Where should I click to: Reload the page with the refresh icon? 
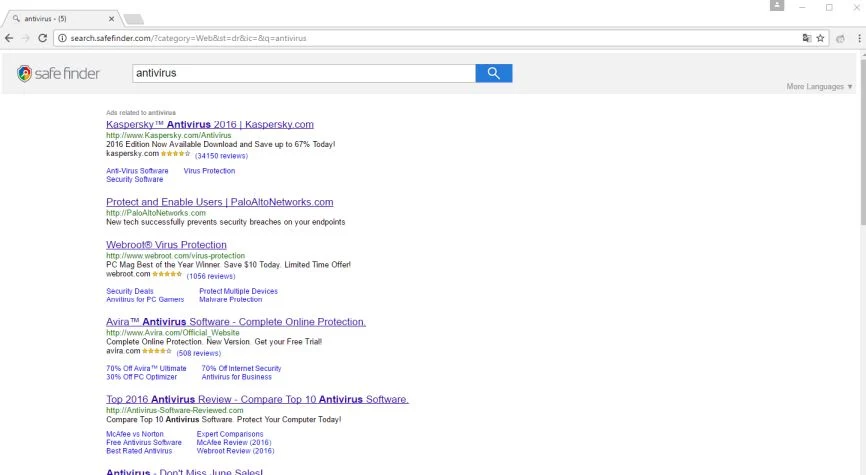click(x=43, y=38)
